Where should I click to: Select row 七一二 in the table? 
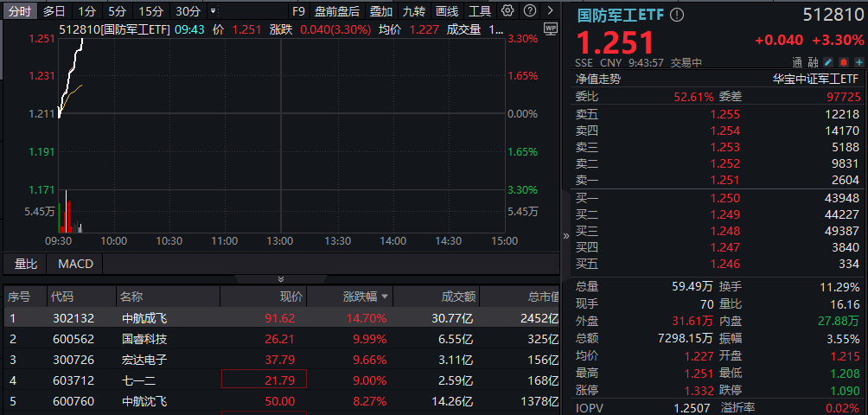(281, 380)
